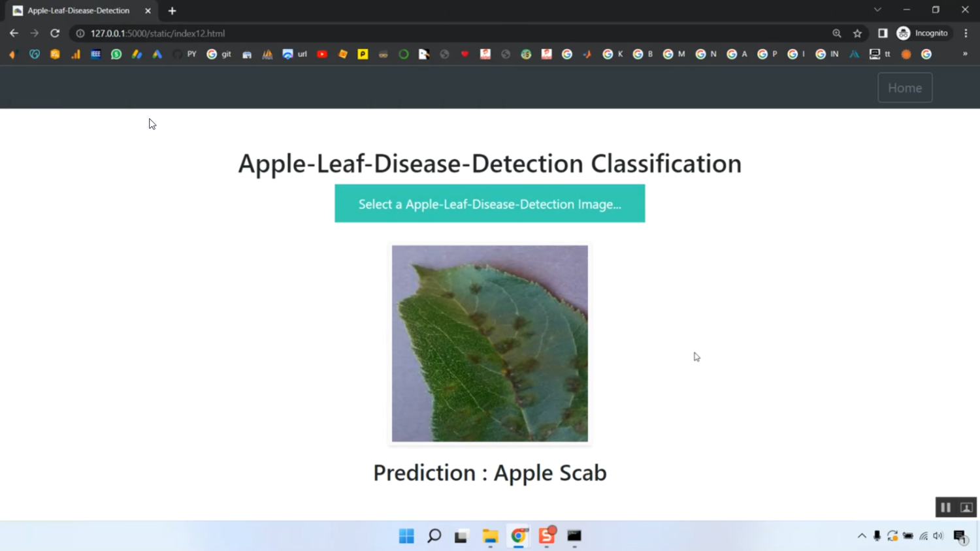
Task: Click Select a Apple-Leaf-Disease-Detection Image button
Action: tap(490, 204)
